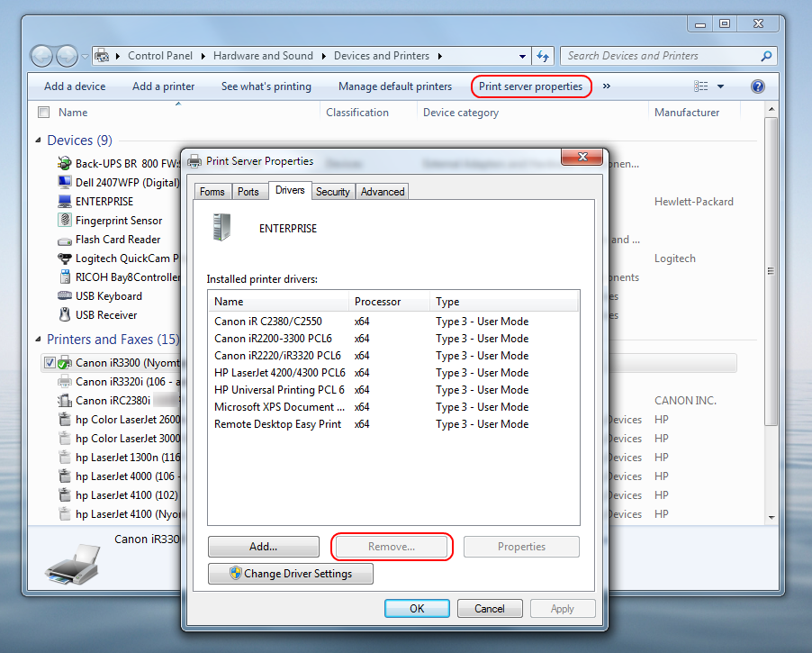Image resolution: width=812 pixels, height=653 pixels.
Task: Uncheck the Canon iR3300 printer checkbox
Action: click(50, 363)
